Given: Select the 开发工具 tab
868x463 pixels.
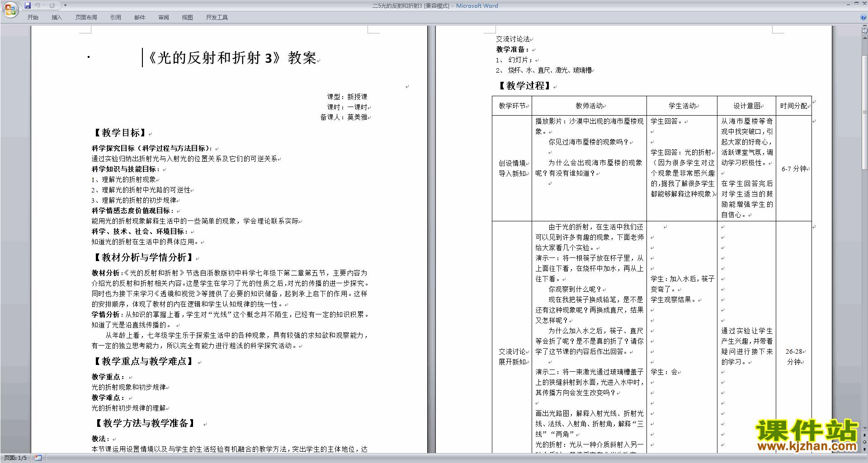Looking at the screenshot, I should (217, 18).
